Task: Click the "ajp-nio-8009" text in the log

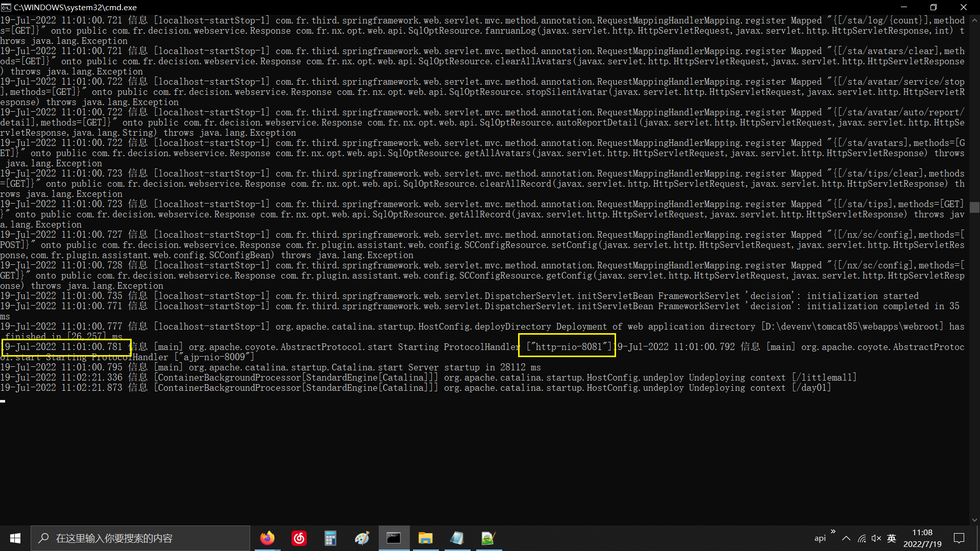Action: tap(214, 357)
